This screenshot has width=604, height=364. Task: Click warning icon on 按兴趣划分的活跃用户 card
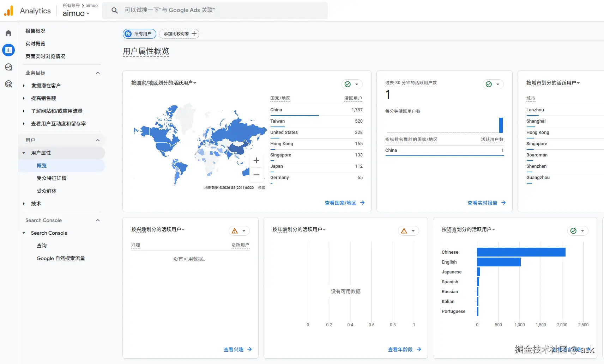(235, 230)
